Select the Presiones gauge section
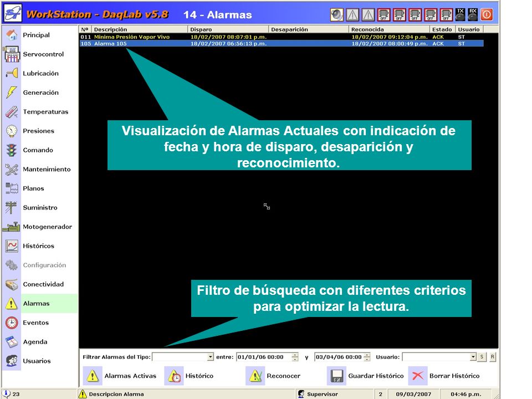532x399 pixels. pyautogui.click(x=40, y=131)
